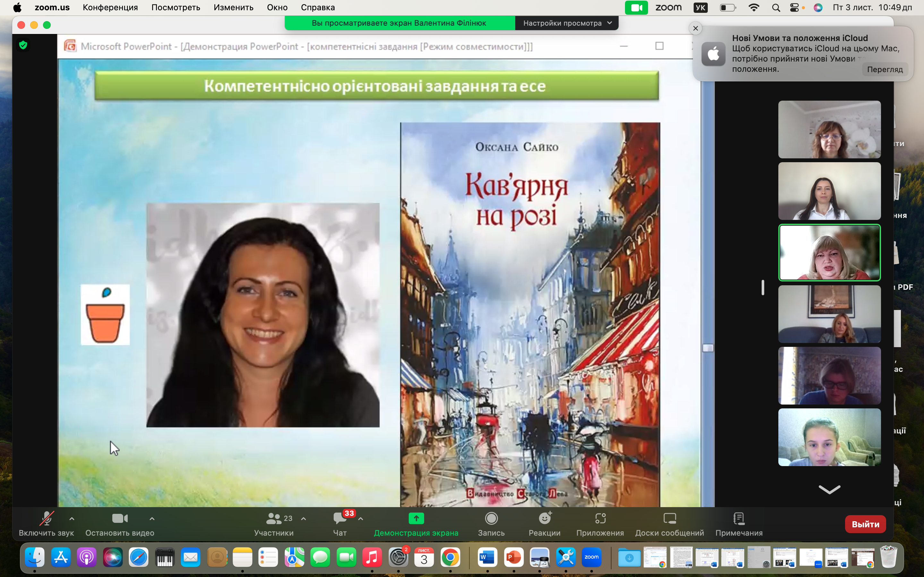The image size is (924, 577).
Task: Click the red Выйти leave button
Action: (865, 524)
